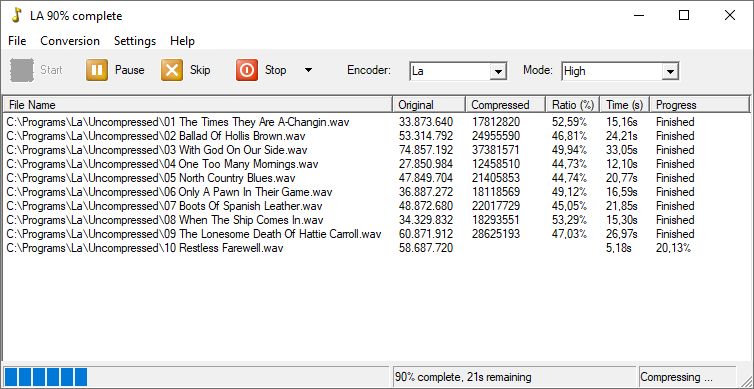
Task: Open the Help menu
Action: click(x=182, y=41)
